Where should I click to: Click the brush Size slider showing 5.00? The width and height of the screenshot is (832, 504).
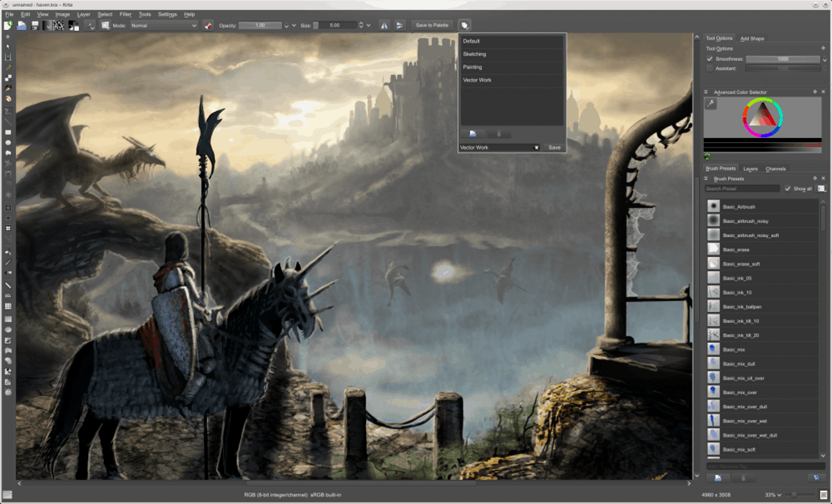pyautogui.click(x=335, y=25)
